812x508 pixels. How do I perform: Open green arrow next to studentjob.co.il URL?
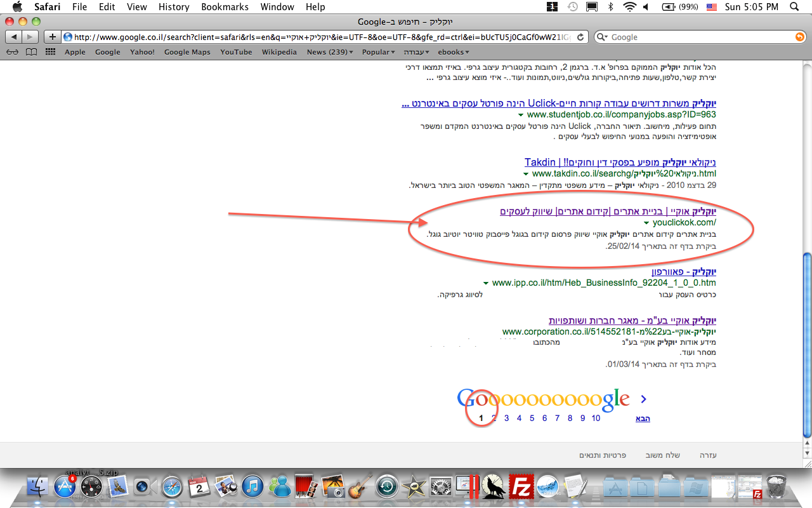(x=521, y=115)
